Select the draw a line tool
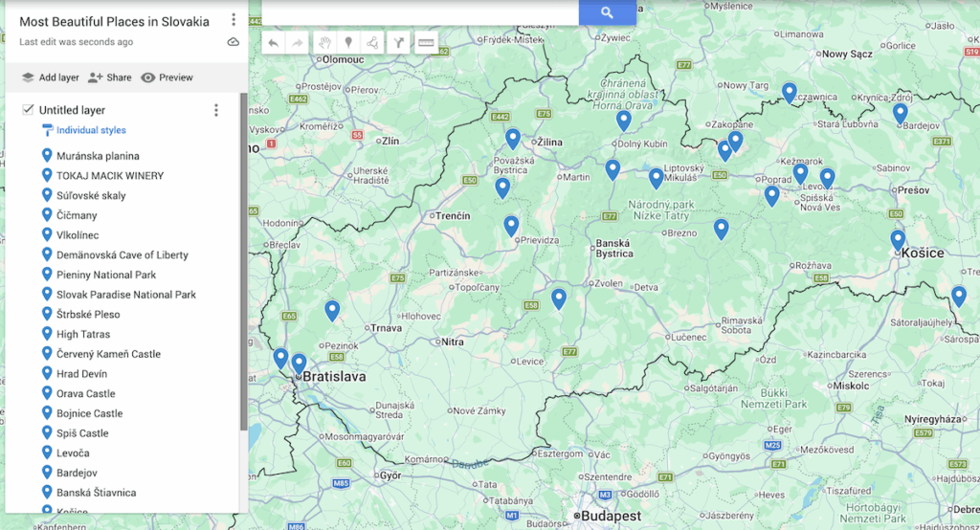Image resolution: width=980 pixels, height=530 pixels. point(372,43)
